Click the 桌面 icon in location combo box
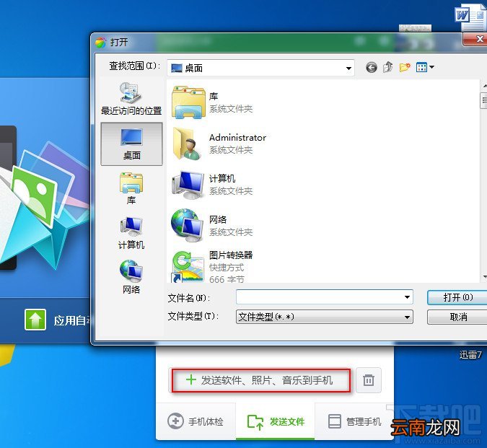Screen dimensions: 487x448 [x=177, y=68]
